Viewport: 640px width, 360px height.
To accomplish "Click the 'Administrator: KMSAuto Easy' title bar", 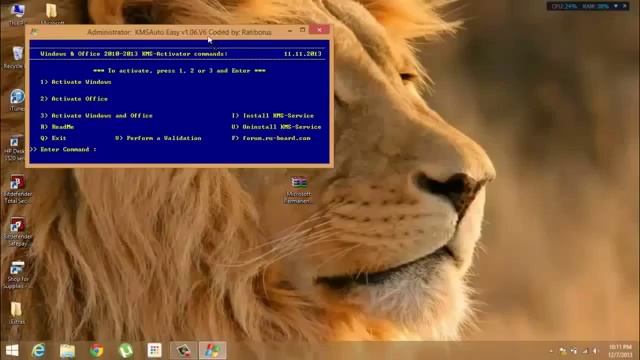I will coord(179,32).
